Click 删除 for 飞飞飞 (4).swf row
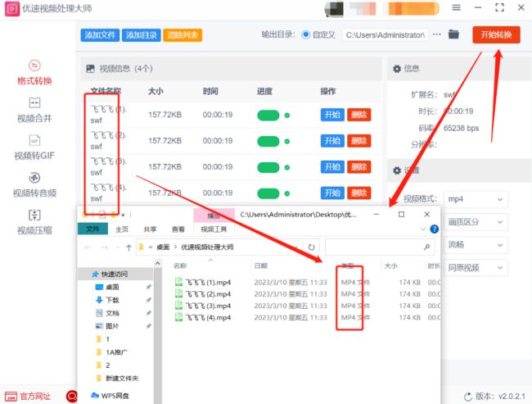Viewport: 532px width, 404px height. point(359,193)
